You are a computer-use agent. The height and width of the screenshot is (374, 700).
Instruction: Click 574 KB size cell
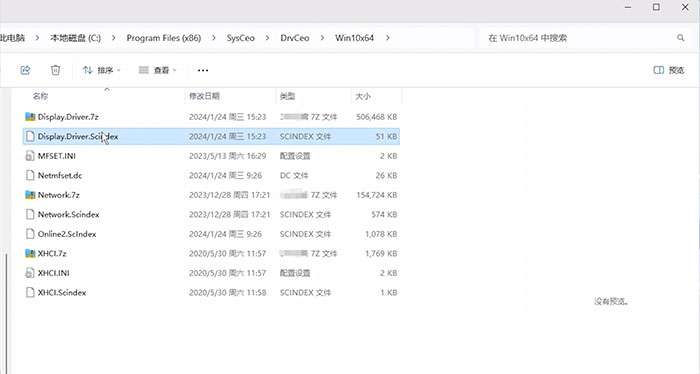tap(384, 214)
